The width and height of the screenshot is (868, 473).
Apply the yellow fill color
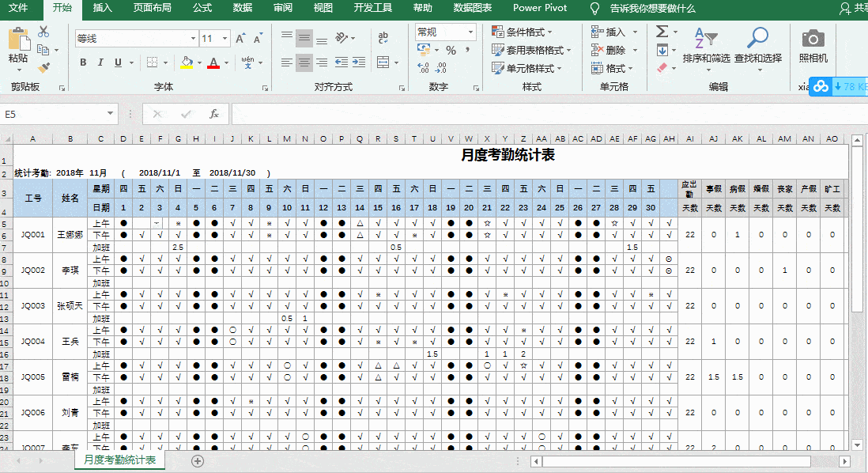click(187, 62)
